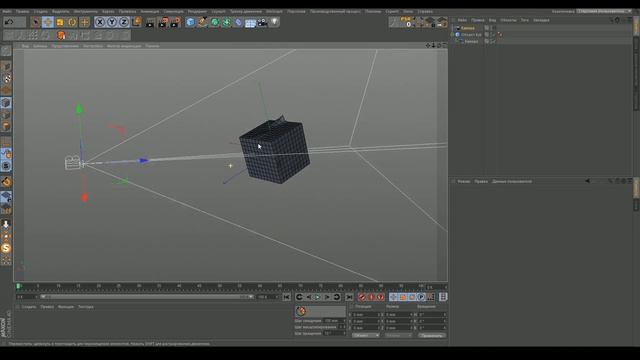Open the File menu in main menu bar
The width and height of the screenshot is (640, 360).
(7, 11)
